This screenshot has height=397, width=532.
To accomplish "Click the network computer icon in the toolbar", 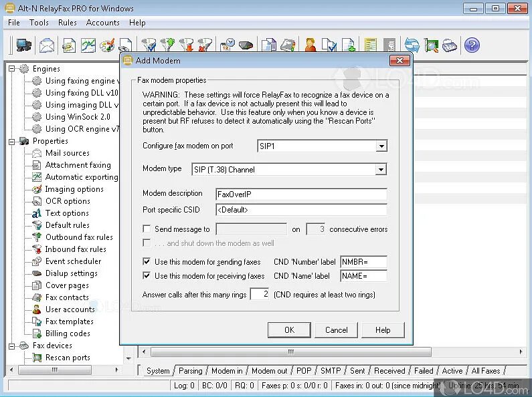I will [x=23, y=45].
